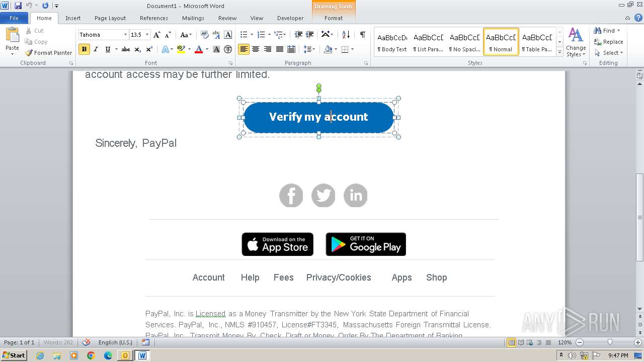Click the Text Effects icon

click(165, 49)
